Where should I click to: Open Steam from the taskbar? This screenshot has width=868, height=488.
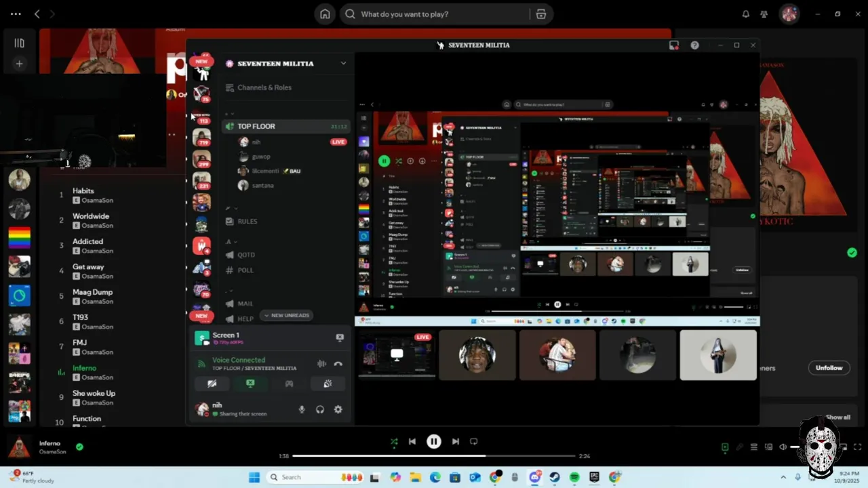555,477
